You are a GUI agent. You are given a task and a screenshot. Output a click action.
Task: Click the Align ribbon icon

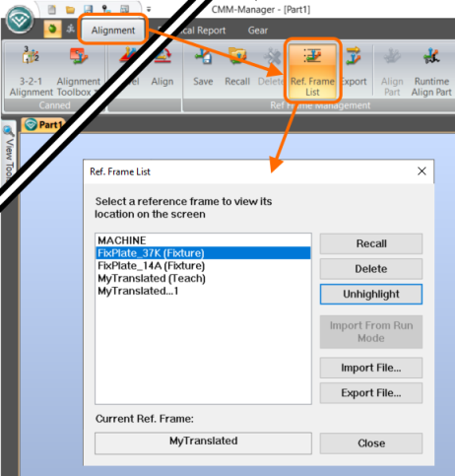[x=162, y=67]
